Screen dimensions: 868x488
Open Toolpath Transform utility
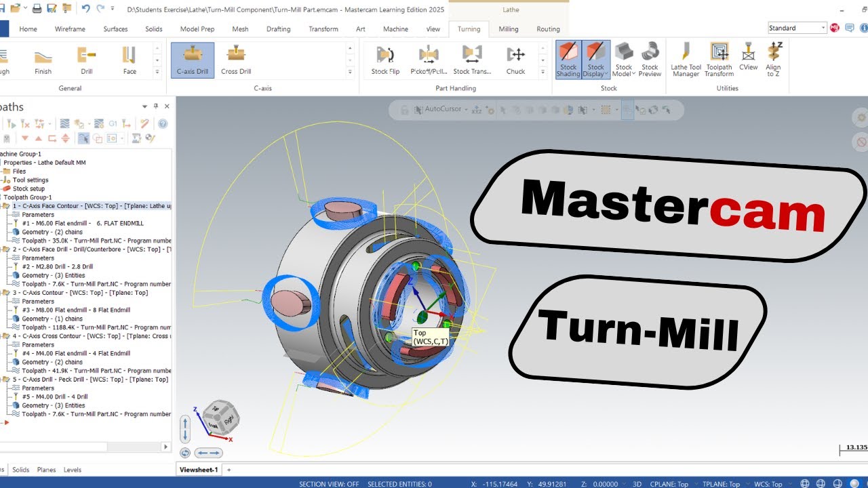pyautogui.click(x=719, y=60)
